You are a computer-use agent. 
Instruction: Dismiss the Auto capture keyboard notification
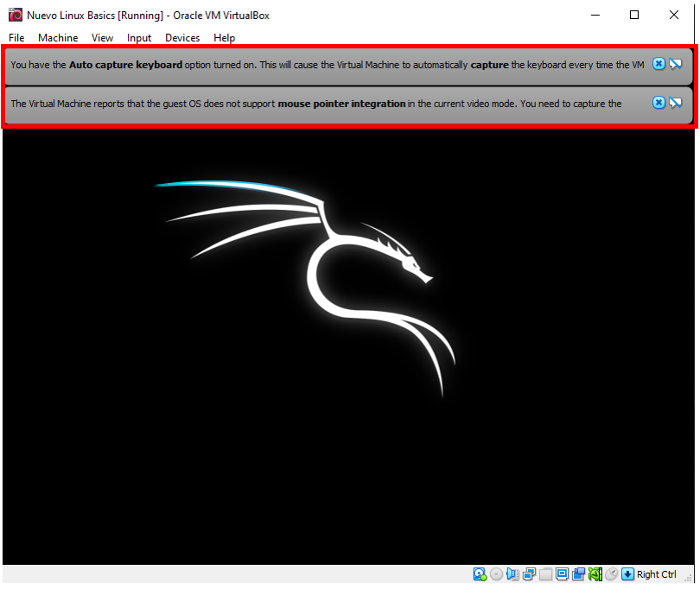(x=659, y=64)
